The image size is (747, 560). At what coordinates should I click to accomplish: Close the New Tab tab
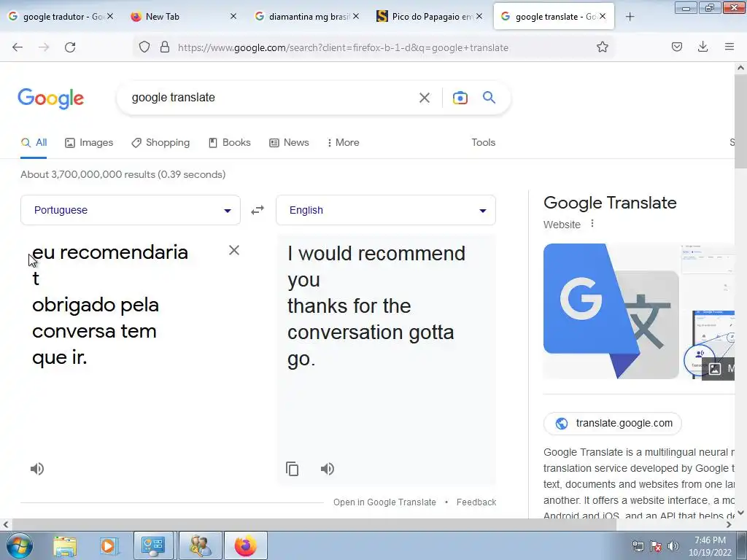233,16
